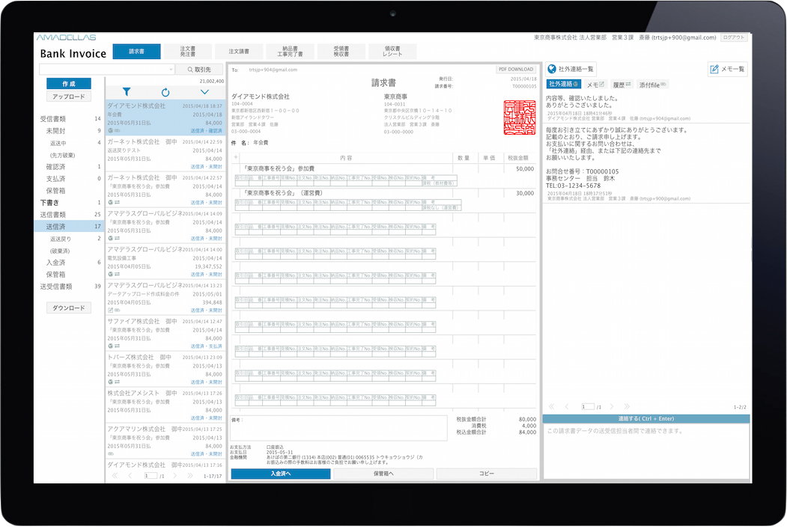
Task: Click the messages panel page number field
Action: pos(588,406)
